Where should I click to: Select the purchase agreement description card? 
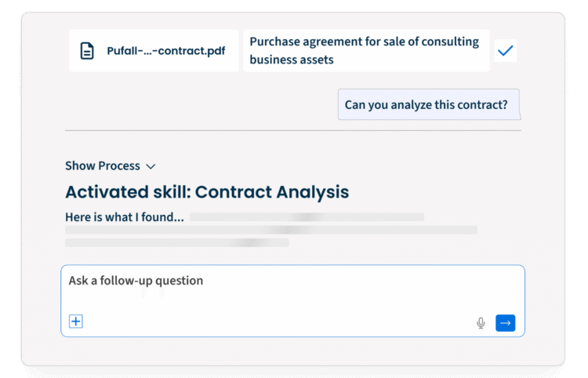pyautogui.click(x=366, y=51)
